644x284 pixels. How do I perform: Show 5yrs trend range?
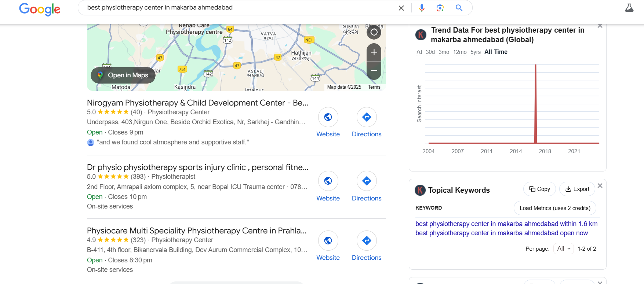point(476,52)
